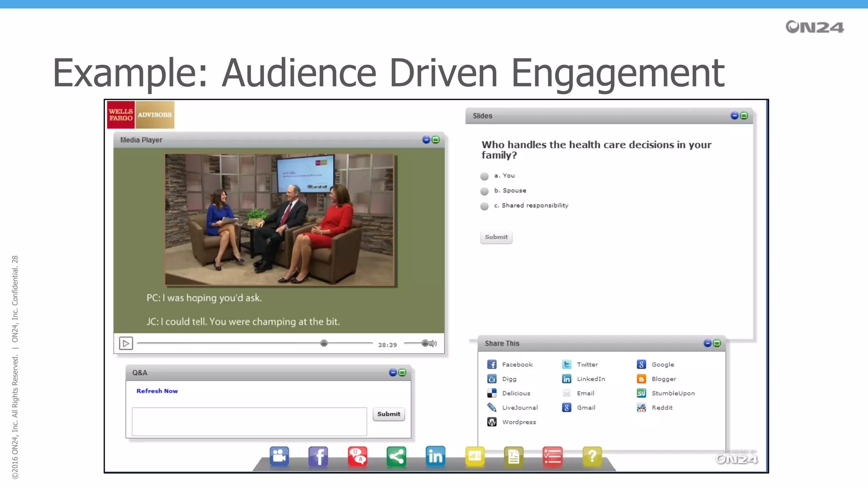Open the red survey list dock icon
Viewport: 868px width, 488px height.
(x=553, y=457)
